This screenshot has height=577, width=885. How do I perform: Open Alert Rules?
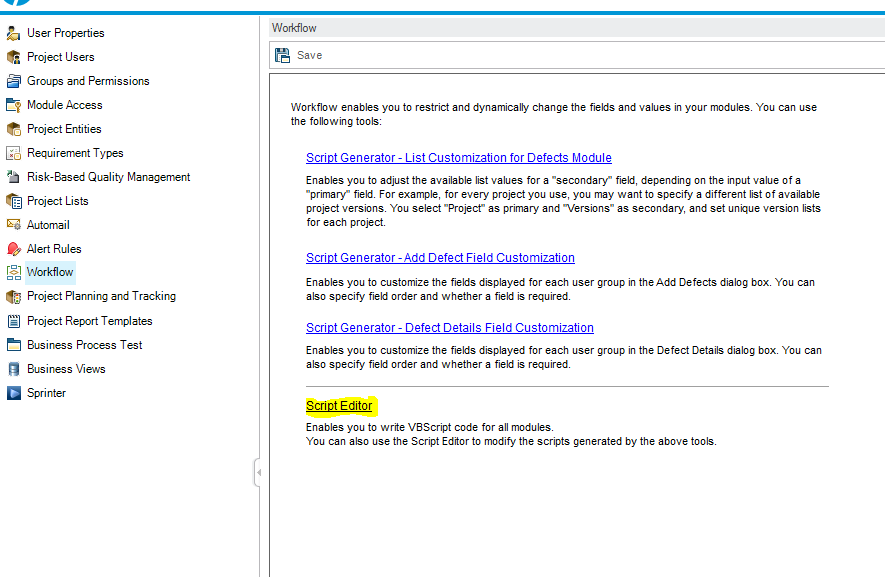coord(54,249)
